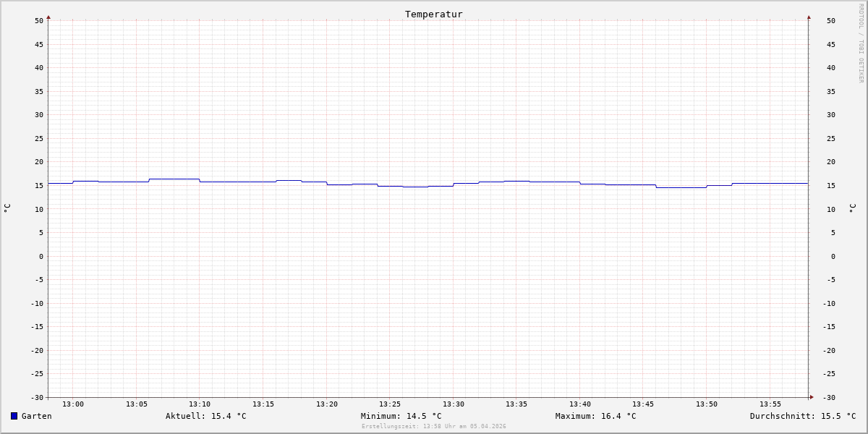Click the 13:25 time axis label

pyautogui.click(x=390, y=404)
